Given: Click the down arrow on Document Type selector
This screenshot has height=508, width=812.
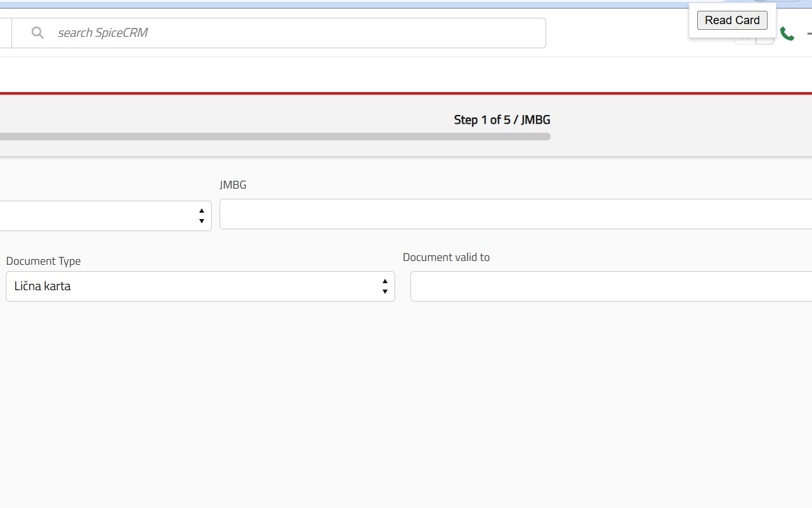Looking at the screenshot, I should click(x=385, y=291).
